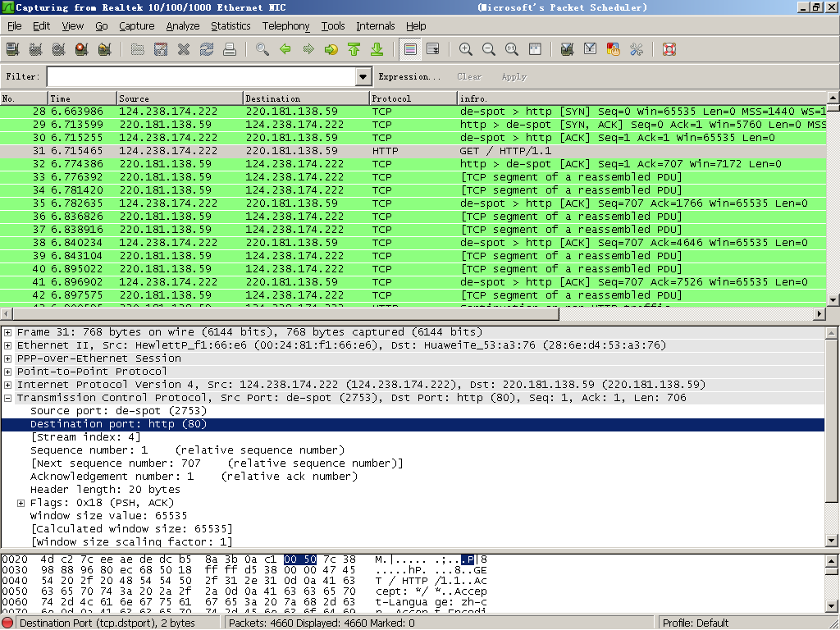
Task: Edit capture filters from toolbar
Action: click(568, 50)
